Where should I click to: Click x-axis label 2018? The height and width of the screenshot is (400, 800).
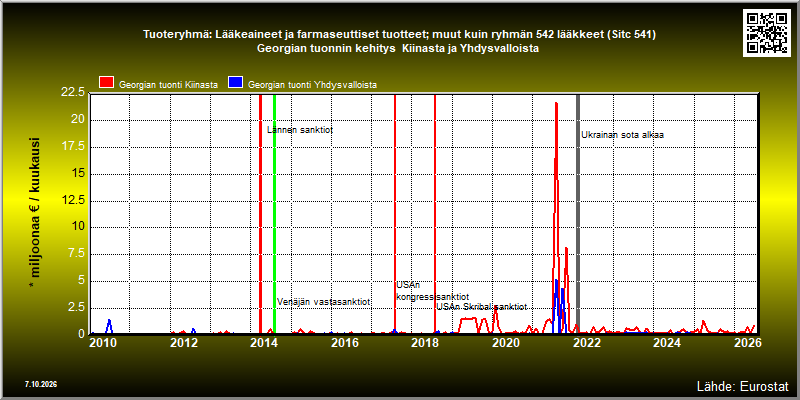(x=426, y=342)
